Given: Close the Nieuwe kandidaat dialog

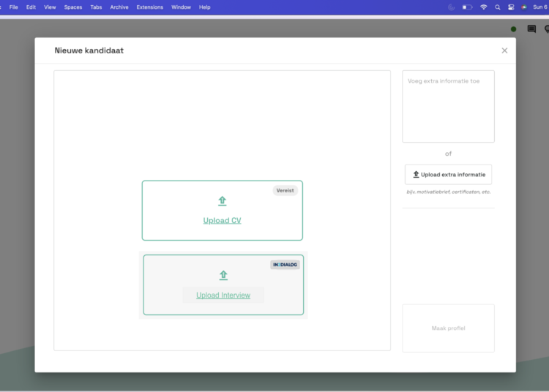Looking at the screenshot, I should tap(504, 50).
